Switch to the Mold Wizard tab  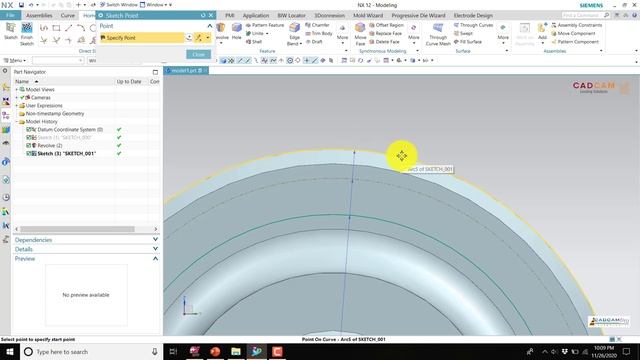(x=368, y=15)
